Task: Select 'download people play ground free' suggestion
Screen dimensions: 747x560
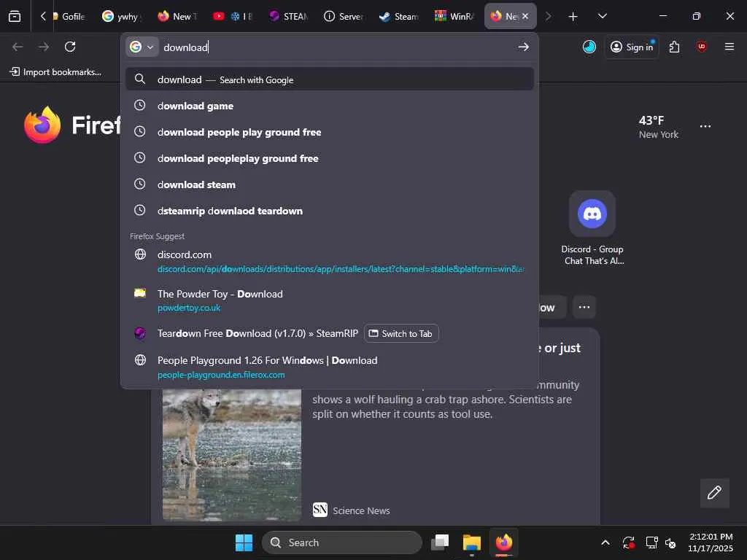Action: [330, 132]
